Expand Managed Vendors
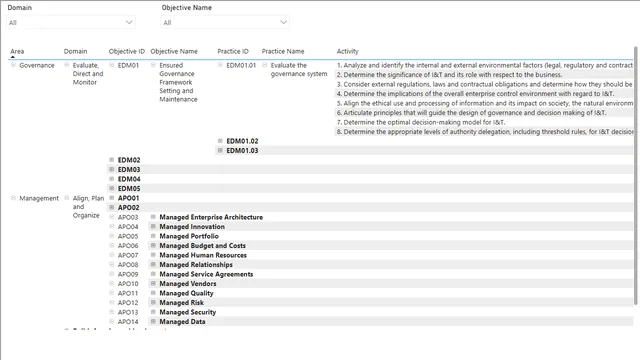This screenshot has width=640, height=360. [x=153, y=283]
